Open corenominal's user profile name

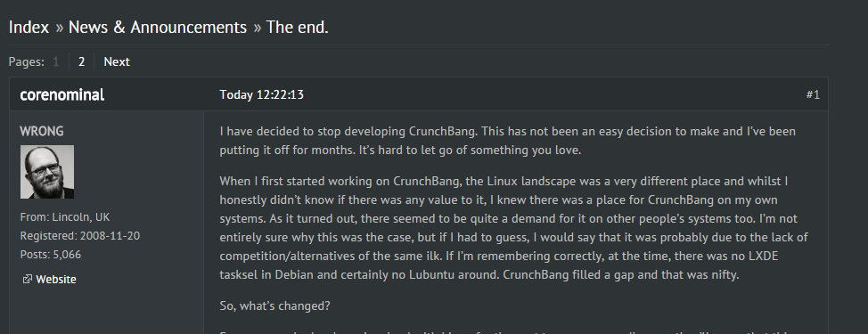pos(62,95)
